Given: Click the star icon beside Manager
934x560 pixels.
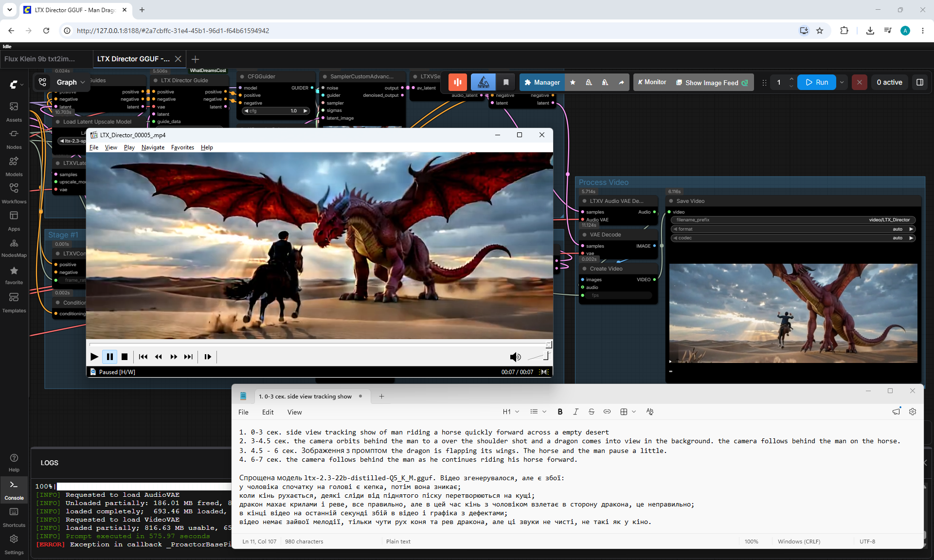Looking at the screenshot, I should [x=573, y=82].
